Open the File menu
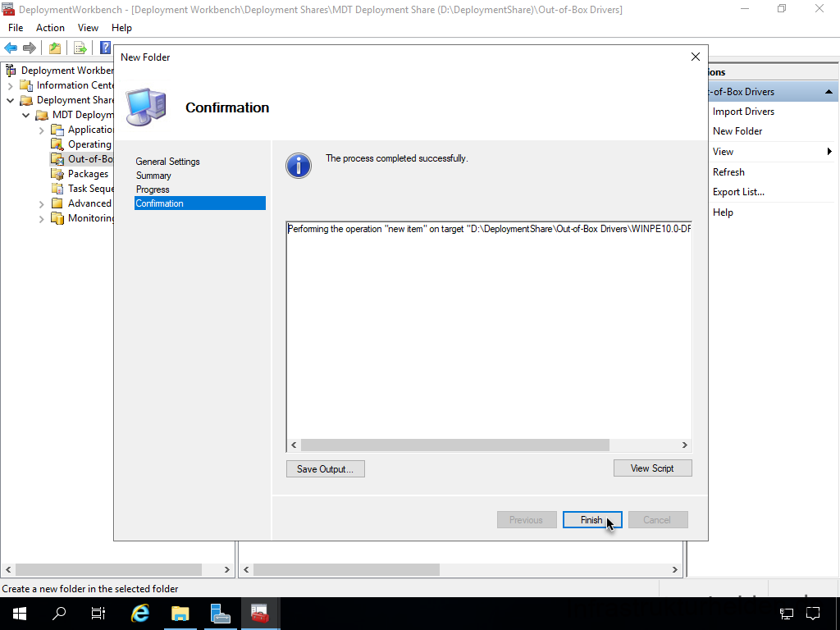Image resolution: width=840 pixels, height=630 pixels. pyautogui.click(x=16, y=28)
